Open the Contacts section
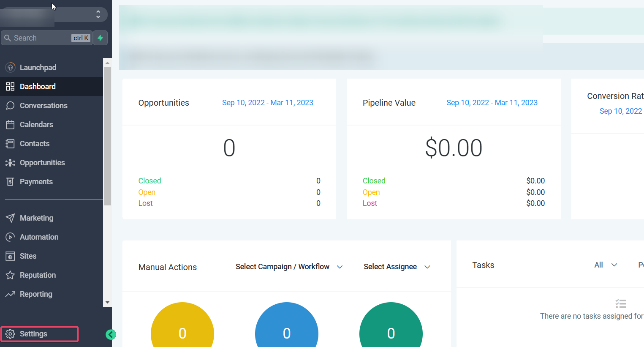644x347 pixels. coord(52,143)
